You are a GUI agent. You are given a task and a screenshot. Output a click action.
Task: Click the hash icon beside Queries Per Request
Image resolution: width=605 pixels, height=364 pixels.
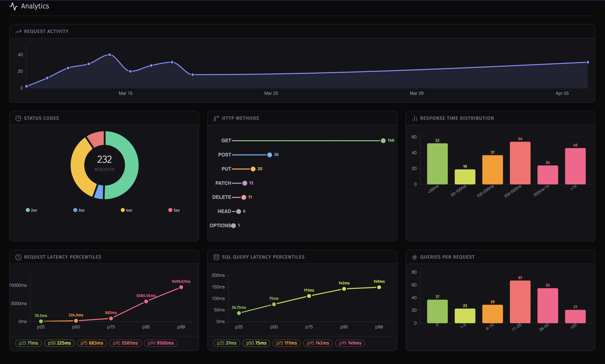414,257
